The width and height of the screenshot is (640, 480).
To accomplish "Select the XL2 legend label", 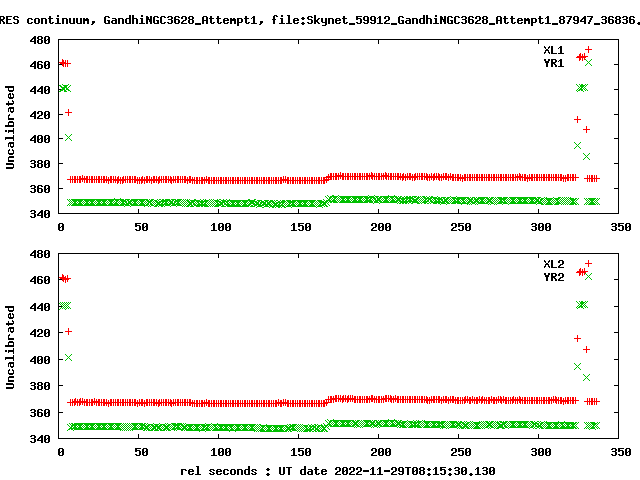I will coord(553,264).
